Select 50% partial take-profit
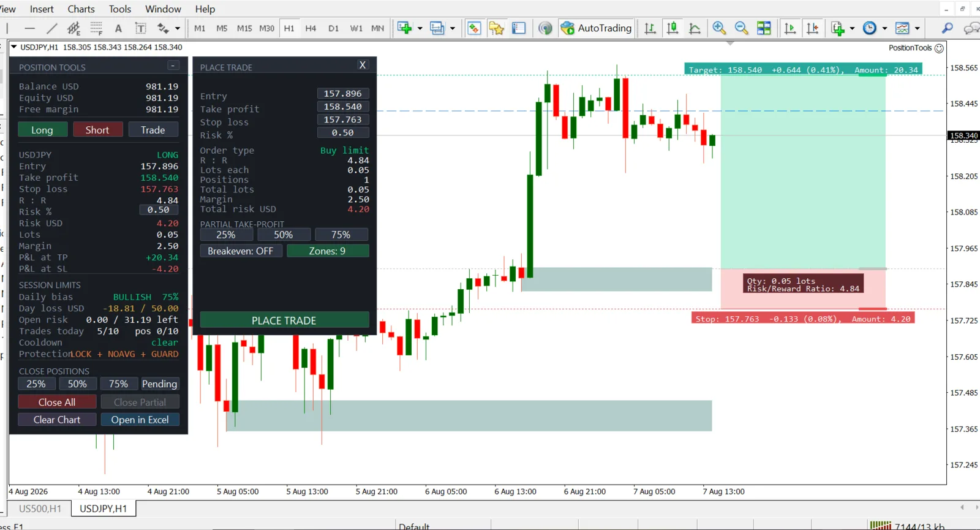 (284, 235)
